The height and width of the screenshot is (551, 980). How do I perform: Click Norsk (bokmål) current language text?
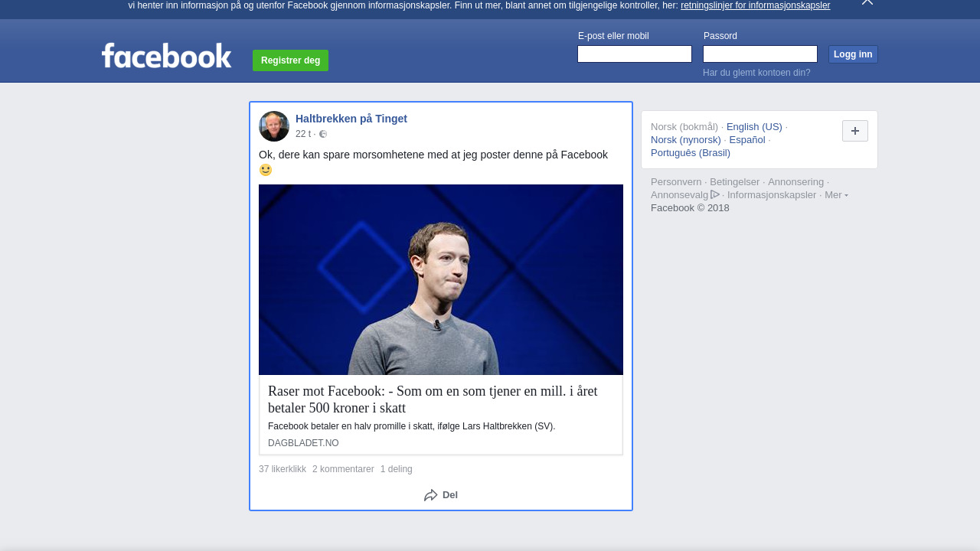(x=684, y=127)
